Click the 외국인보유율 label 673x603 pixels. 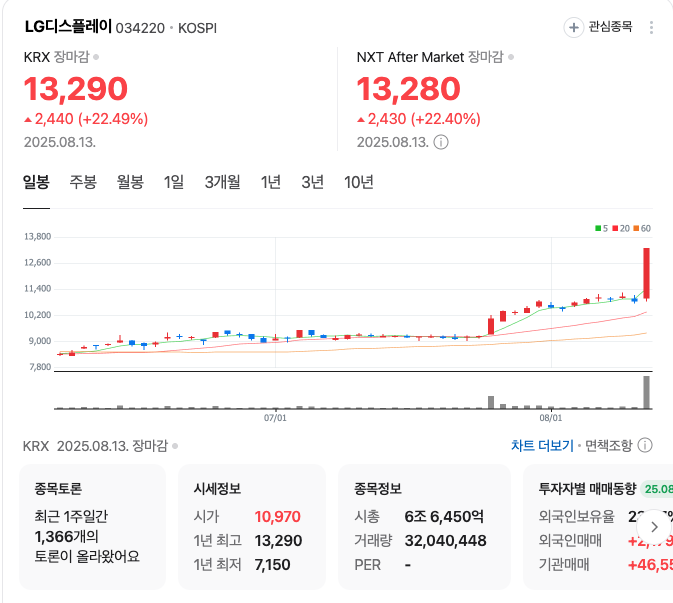click(x=576, y=516)
